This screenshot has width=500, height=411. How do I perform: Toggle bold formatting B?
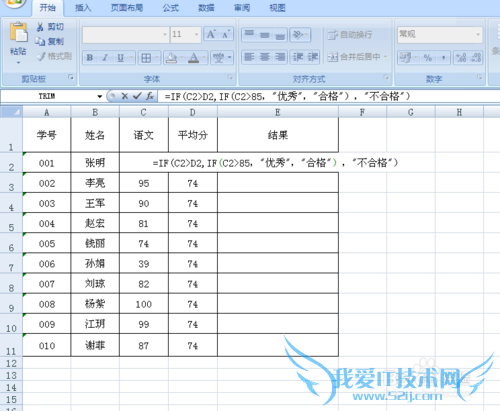pos(90,58)
